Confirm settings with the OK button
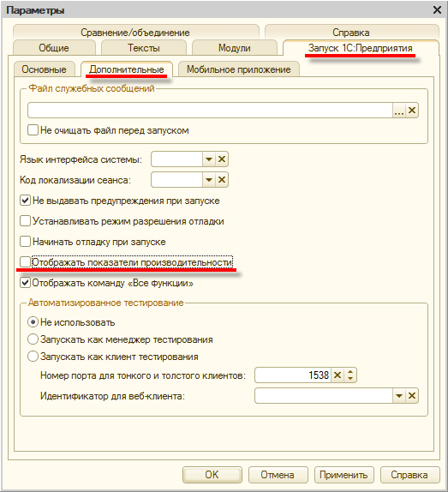 pyautogui.click(x=212, y=475)
